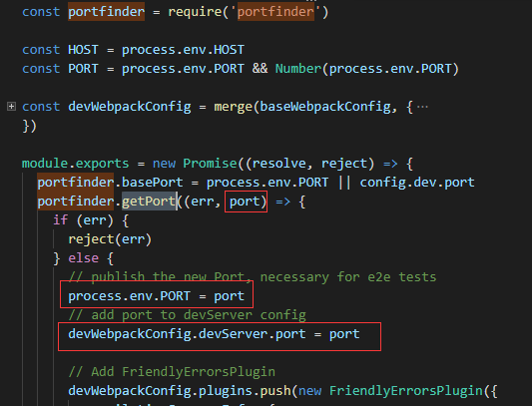Click plugins.push on the last line
532x406 pixels.
[x=245, y=391]
